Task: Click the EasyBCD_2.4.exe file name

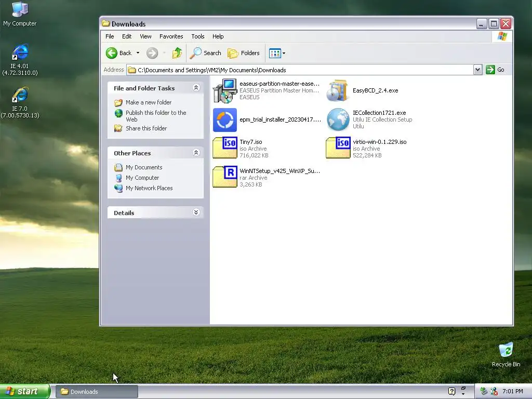Action: pos(375,90)
